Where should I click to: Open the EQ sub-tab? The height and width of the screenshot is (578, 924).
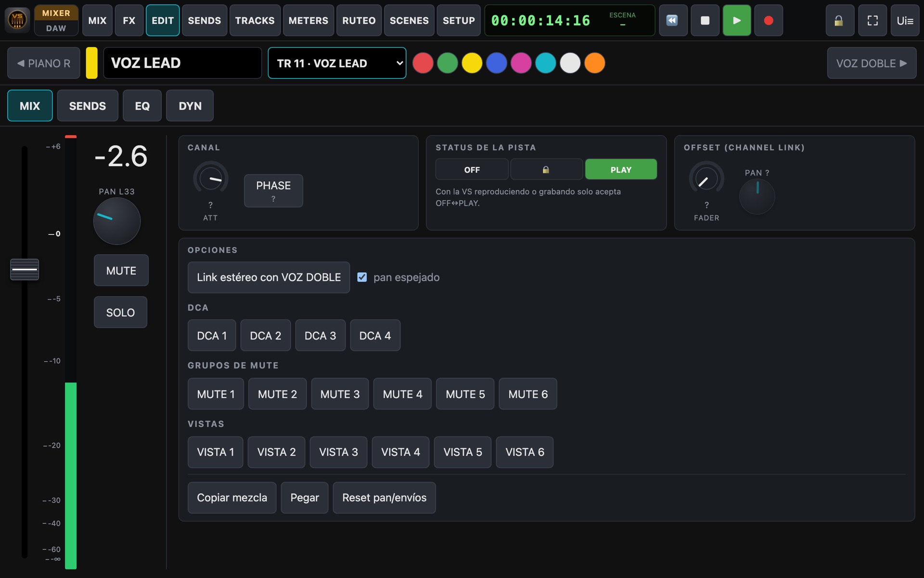tap(142, 105)
